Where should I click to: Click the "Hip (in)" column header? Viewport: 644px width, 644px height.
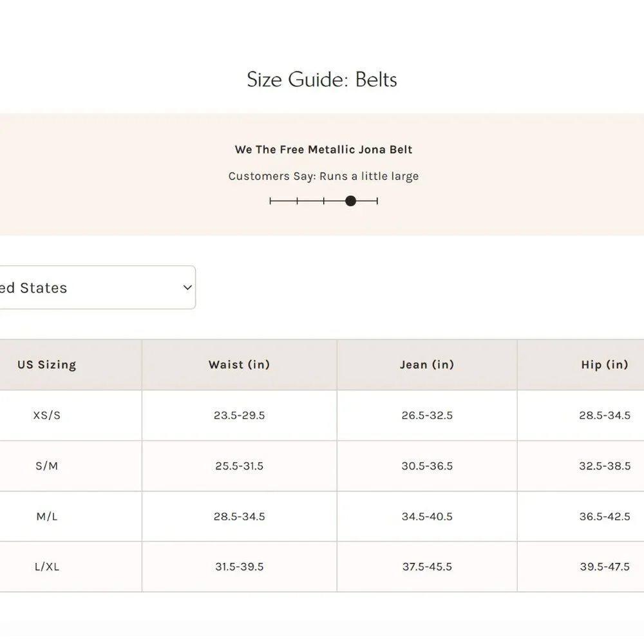(x=605, y=365)
